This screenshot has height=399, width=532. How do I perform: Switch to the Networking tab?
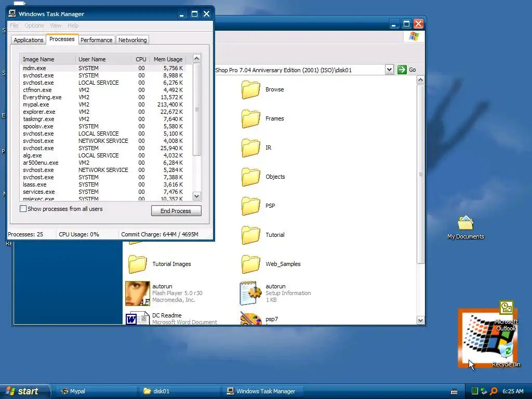pos(132,40)
